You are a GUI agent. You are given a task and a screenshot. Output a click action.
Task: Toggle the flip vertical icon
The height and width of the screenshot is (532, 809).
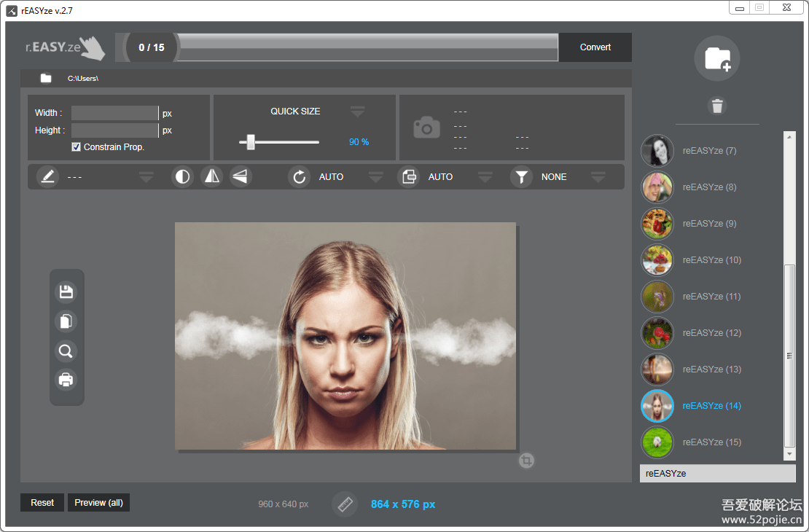(241, 176)
